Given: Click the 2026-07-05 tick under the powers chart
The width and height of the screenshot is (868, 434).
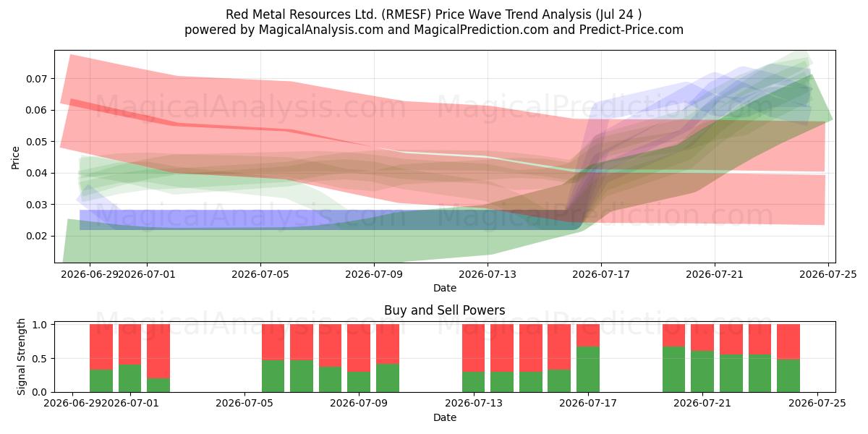Looking at the screenshot, I should click(x=244, y=403).
